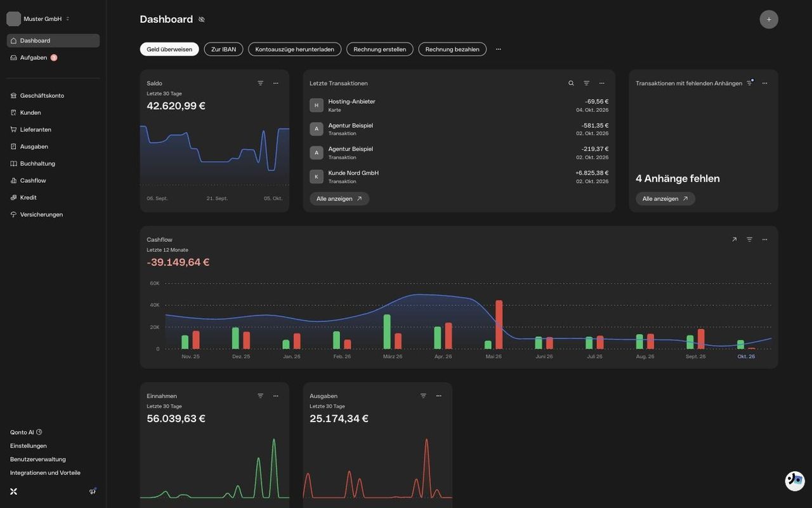This screenshot has width=812, height=508.
Task: Filter the Einnahmen card
Action: 261,396
